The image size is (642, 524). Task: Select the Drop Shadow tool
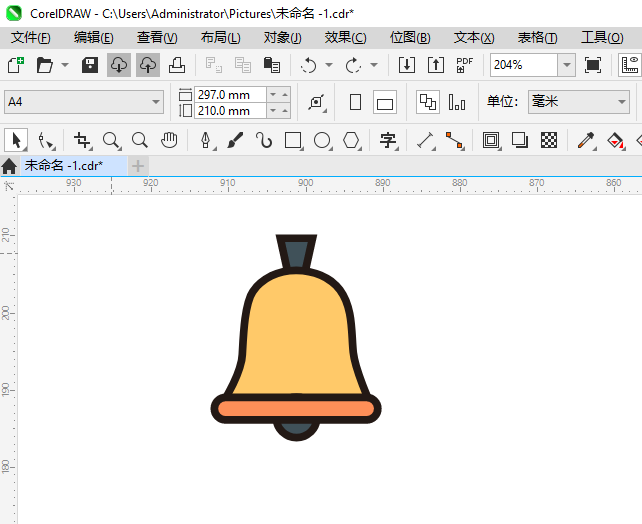point(520,140)
